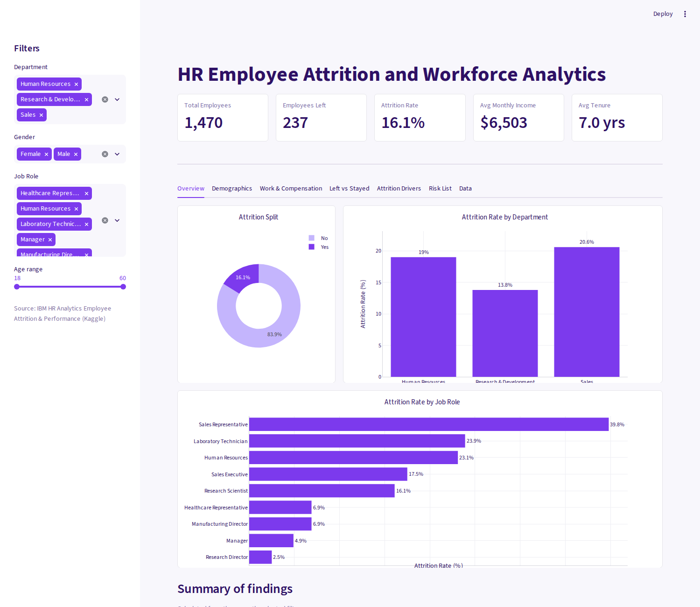Open the Risk List tab

click(440, 189)
